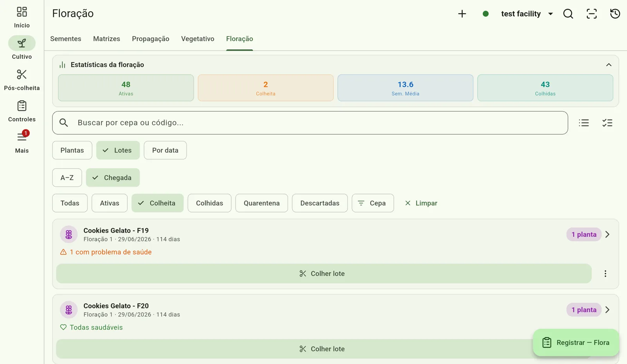Click the flower icon of Cookies Gelato - F19
Viewport: 627px width, 364px height.
point(69,234)
